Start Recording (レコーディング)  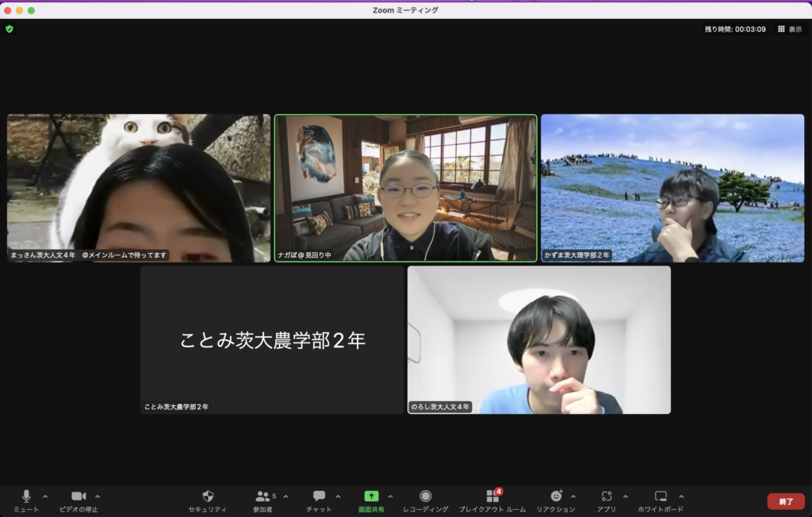(x=425, y=496)
